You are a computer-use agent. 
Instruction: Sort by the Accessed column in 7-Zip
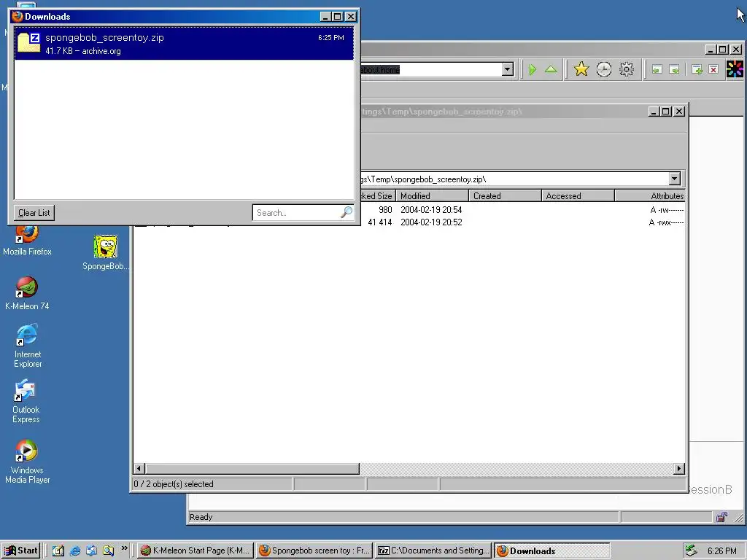pyautogui.click(x=578, y=195)
